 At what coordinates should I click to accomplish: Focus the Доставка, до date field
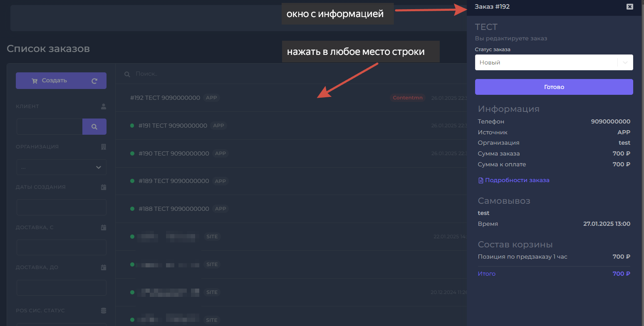[61, 288]
